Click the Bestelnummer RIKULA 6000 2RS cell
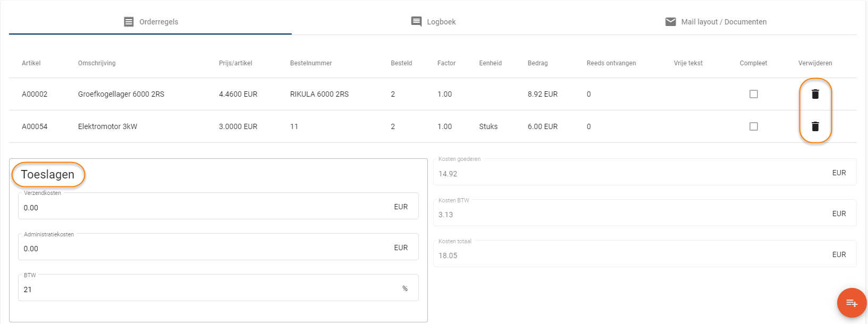Viewport: 868px width, 324px height. (x=319, y=94)
